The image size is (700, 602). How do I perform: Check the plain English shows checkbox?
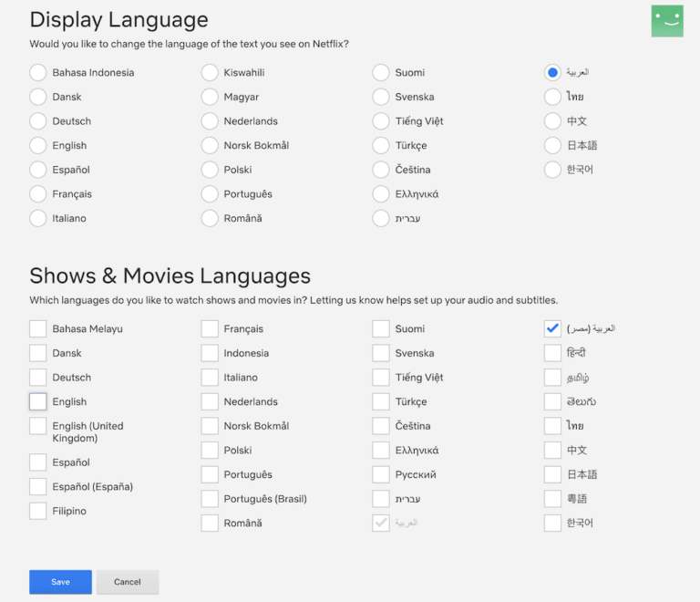point(38,401)
